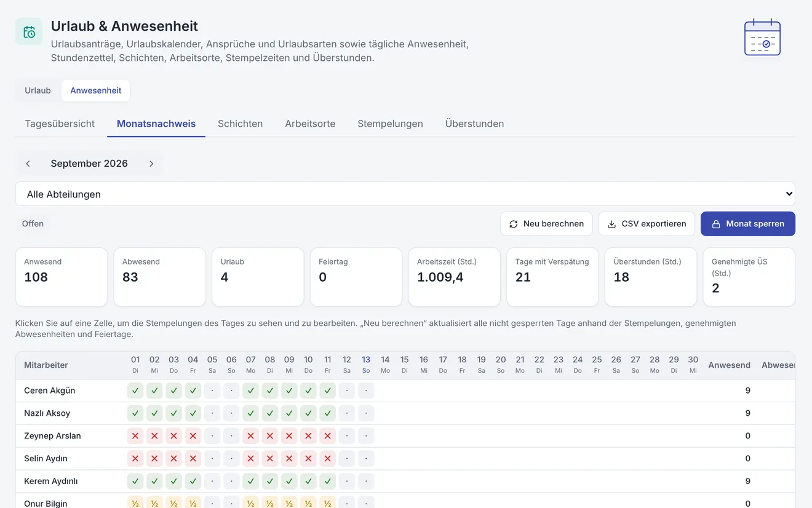Click the calendar illustration icon
The image size is (812, 508).
tap(762, 37)
